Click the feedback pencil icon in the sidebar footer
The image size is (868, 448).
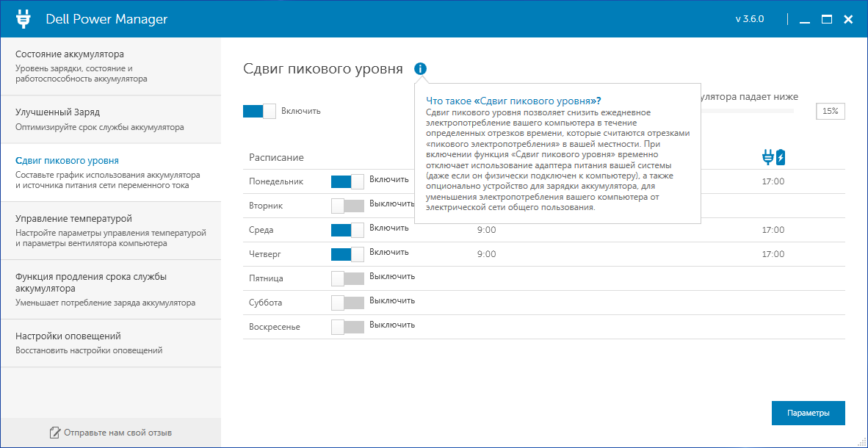pyautogui.click(x=54, y=432)
